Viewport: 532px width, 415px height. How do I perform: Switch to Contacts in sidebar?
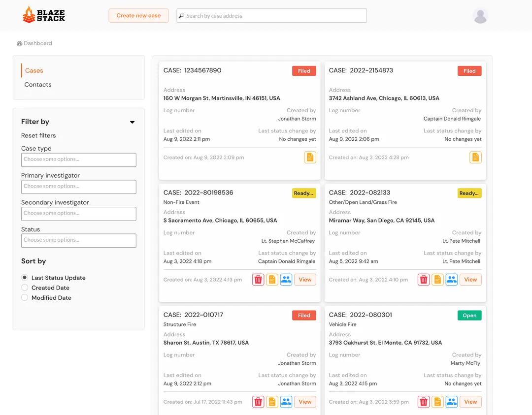point(38,85)
